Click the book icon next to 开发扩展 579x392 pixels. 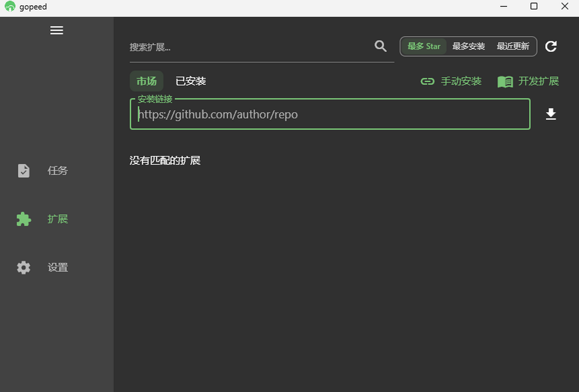click(505, 81)
